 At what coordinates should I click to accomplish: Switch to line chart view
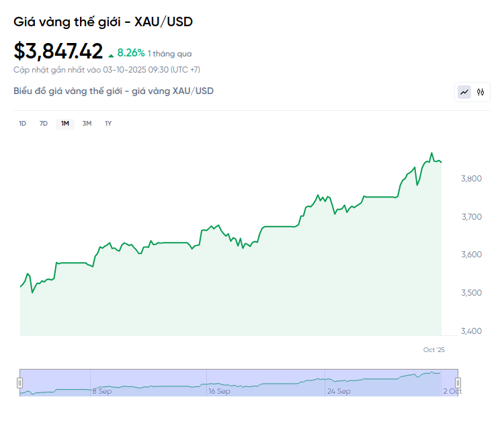464,92
